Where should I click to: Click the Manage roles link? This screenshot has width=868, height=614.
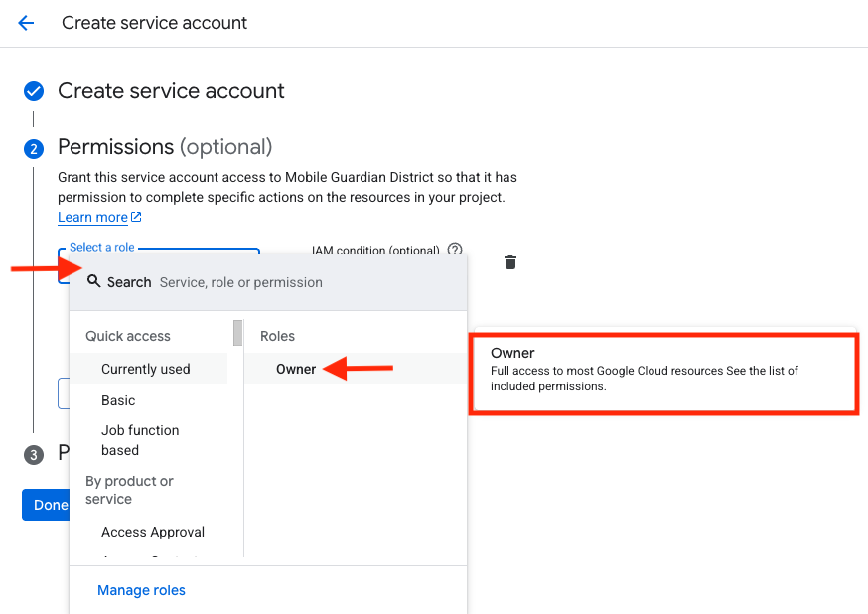pyautogui.click(x=141, y=590)
